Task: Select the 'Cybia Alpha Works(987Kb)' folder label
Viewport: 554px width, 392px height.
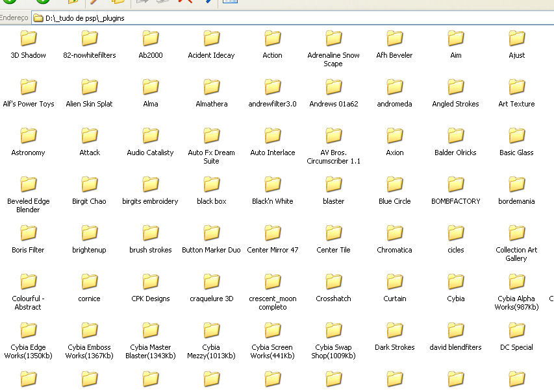Action: click(x=516, y=303)
